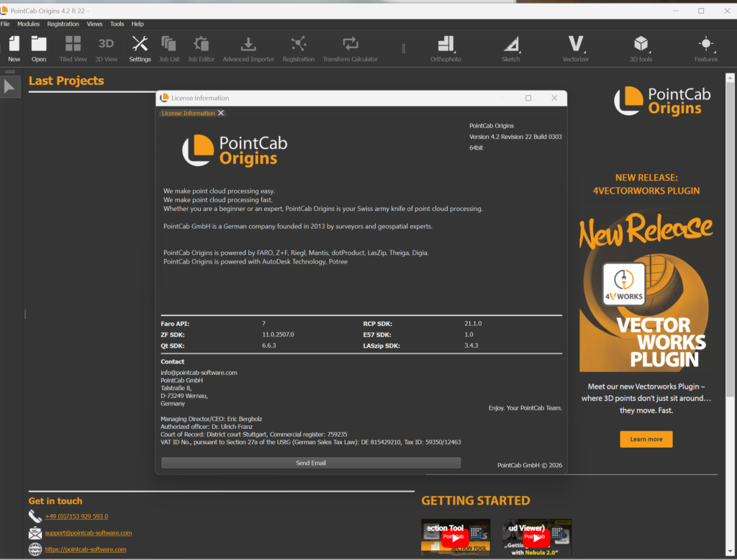Click the RCP SDK version 21.1.0
The image size is (737, 560).
point(473,323)
